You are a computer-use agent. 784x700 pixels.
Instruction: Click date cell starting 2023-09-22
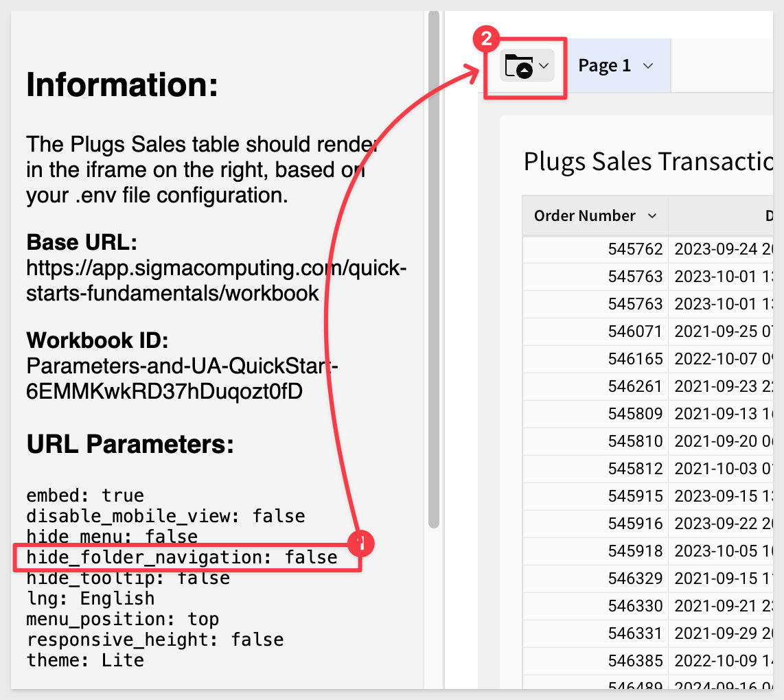[722, 524]
